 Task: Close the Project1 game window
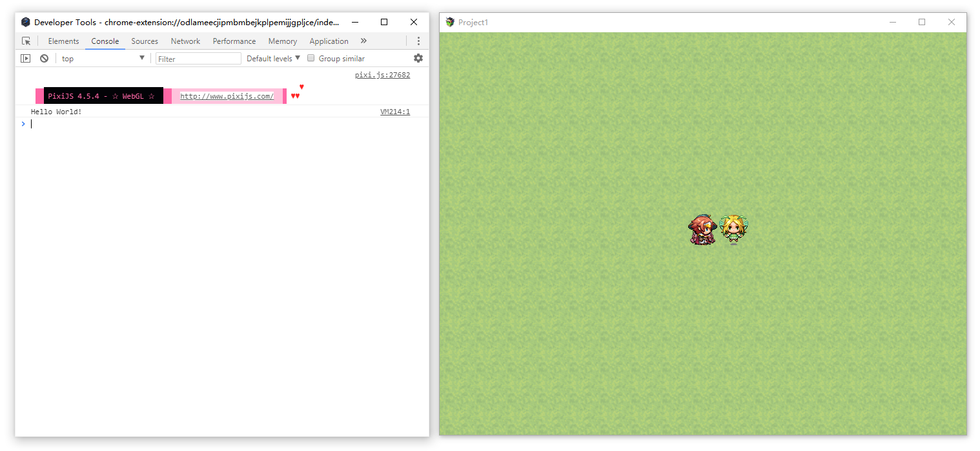(x=952, y=22)
